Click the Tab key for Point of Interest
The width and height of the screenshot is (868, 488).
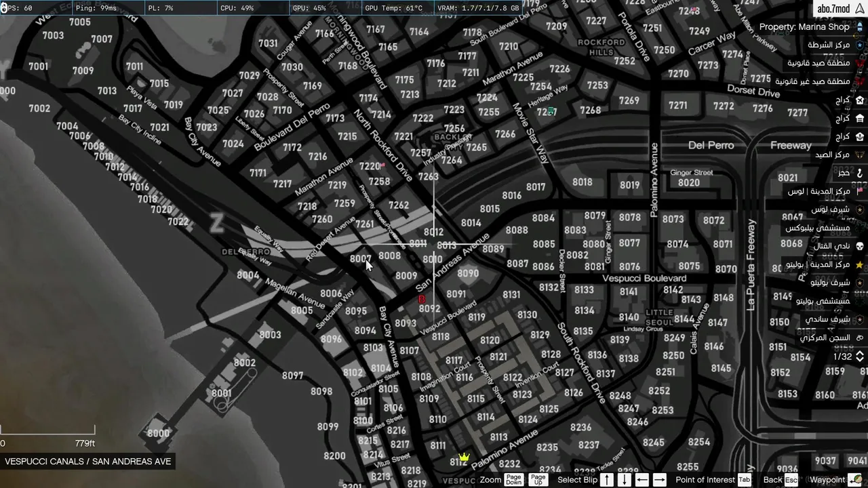pos(744,480)
